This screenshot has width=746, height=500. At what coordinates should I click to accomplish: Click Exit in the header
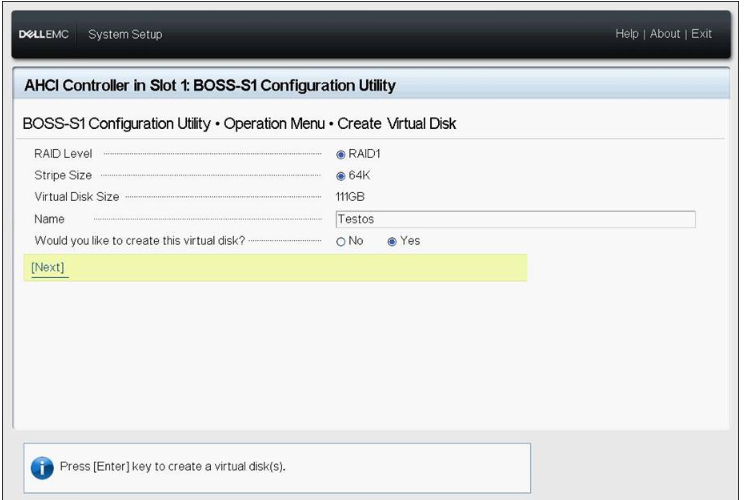701,34
